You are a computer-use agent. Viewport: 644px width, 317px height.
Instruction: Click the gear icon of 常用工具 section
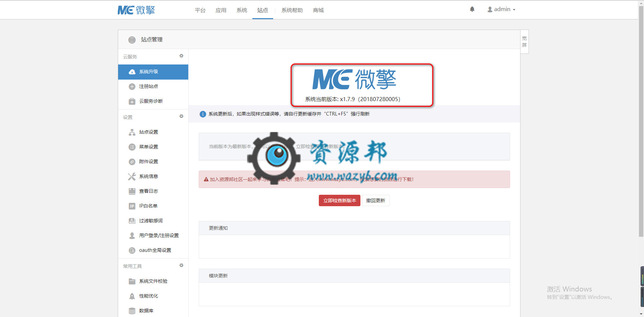click(x=182, y=265)
